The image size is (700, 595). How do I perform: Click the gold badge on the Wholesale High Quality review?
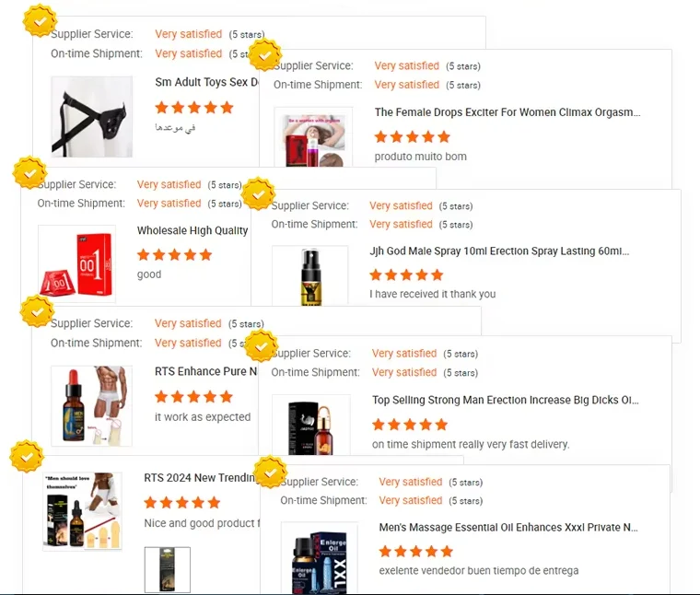(29, 172)
